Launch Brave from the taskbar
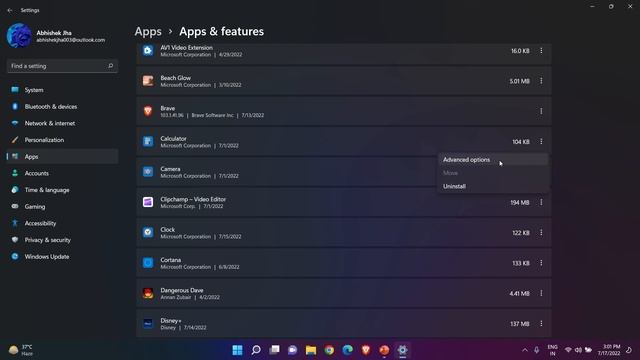640x360 pixels. [x=366, y=350]
